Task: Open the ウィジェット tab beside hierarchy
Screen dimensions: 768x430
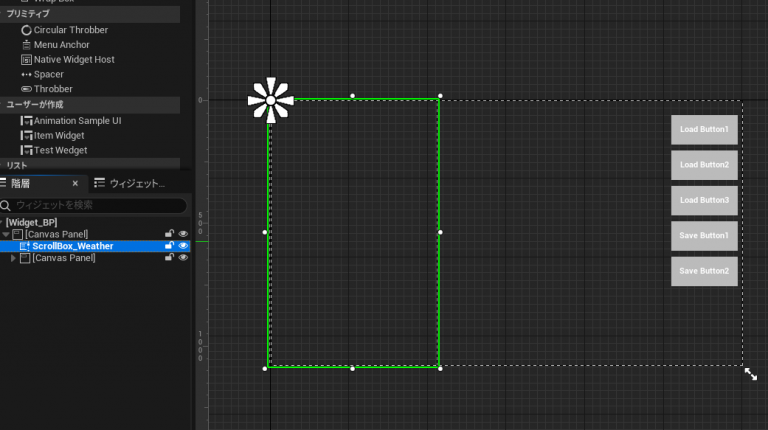Action: [135, 184]
